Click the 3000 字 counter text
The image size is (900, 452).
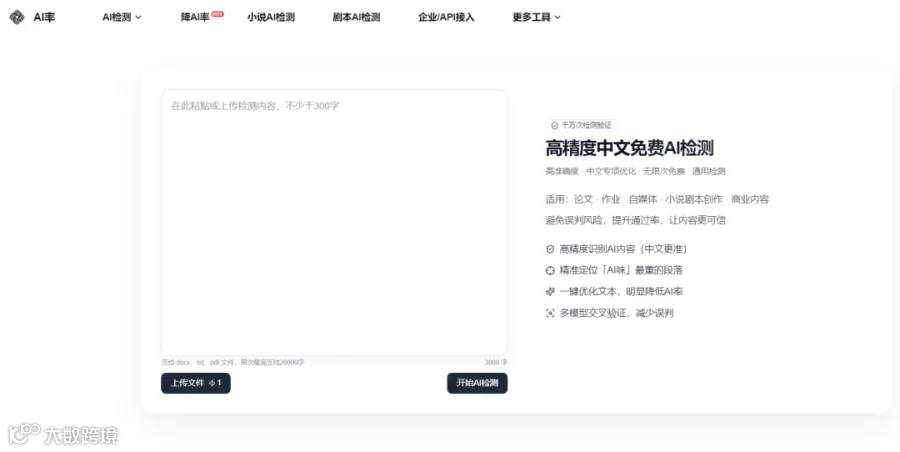496,362
